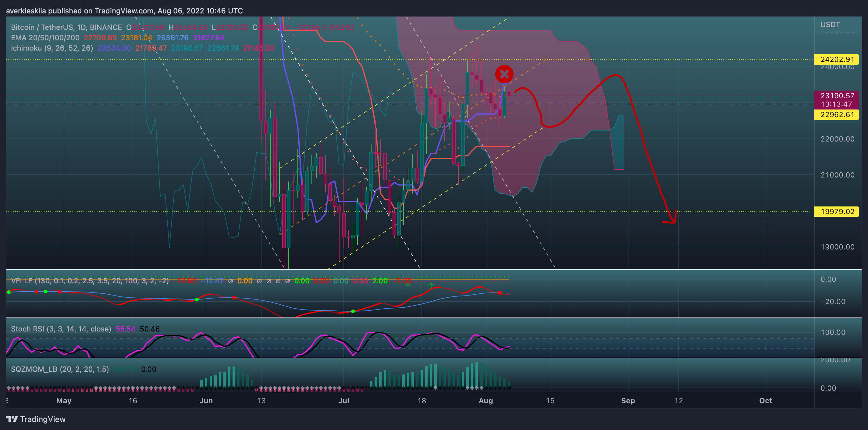The height and width of the screenshot is (430, 868).
Task: Click the EMA 20 value 22709.89
Action: pyautogui.click(x=100, y=38)
